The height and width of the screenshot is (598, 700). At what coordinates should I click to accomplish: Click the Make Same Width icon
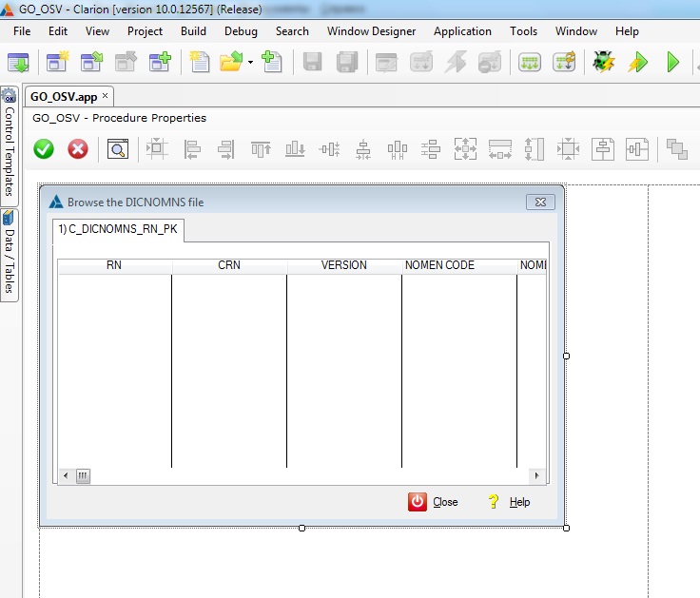pyautogui.click(x=500, y=149)
